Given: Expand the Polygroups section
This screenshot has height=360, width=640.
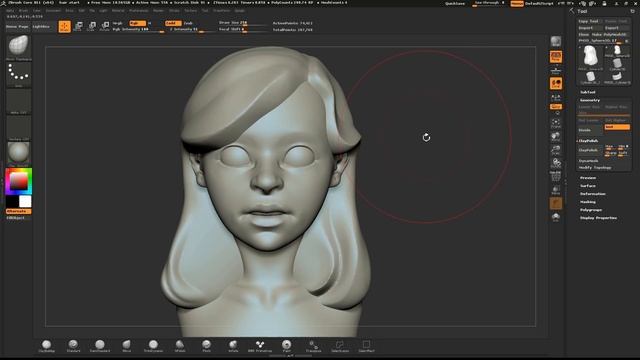Looking at the screenshot, I should tap(591, 210).
